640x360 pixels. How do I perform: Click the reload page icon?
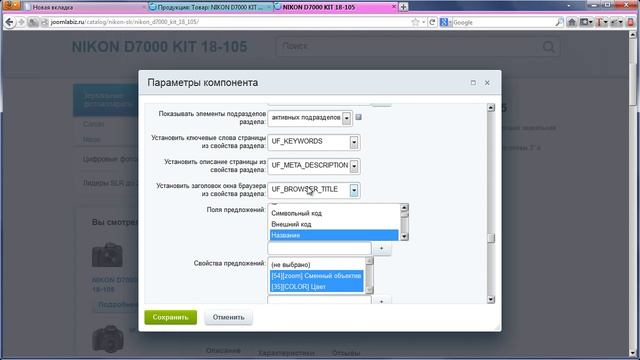click(432, 22)
